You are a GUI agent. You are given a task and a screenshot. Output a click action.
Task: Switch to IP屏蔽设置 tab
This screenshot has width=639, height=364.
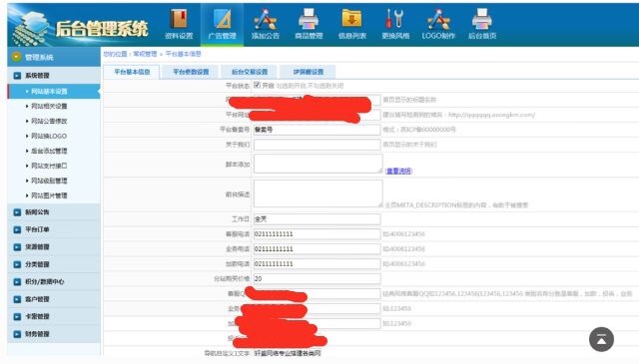point(309,72)
